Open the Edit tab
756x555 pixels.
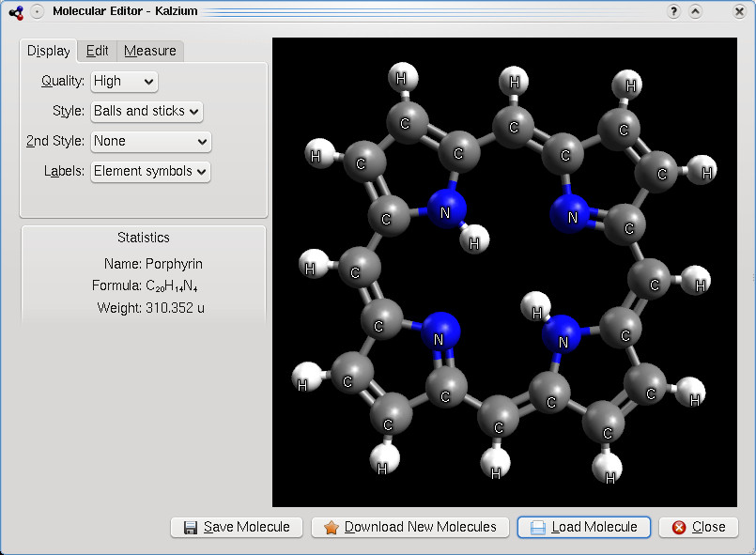[97, 51]
